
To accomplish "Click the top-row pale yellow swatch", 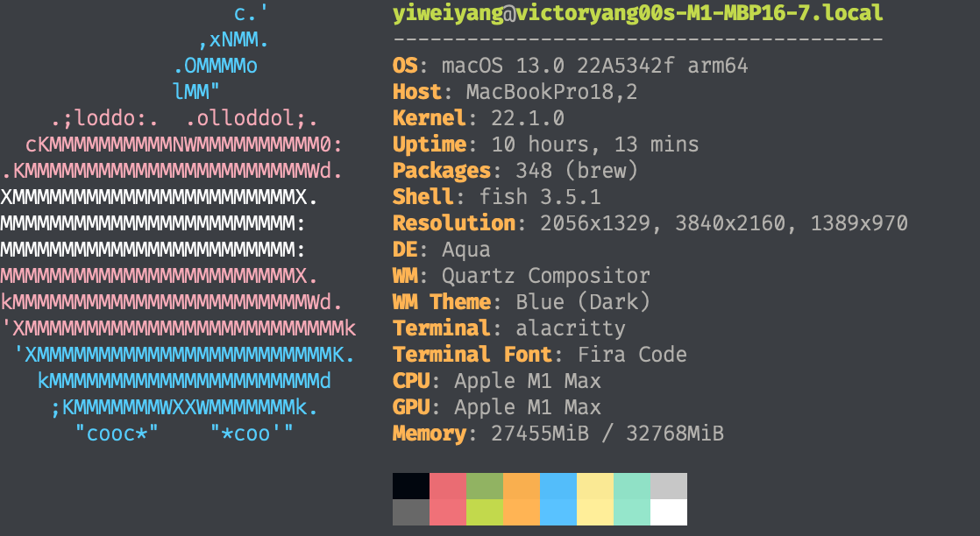I will [595, 486].
